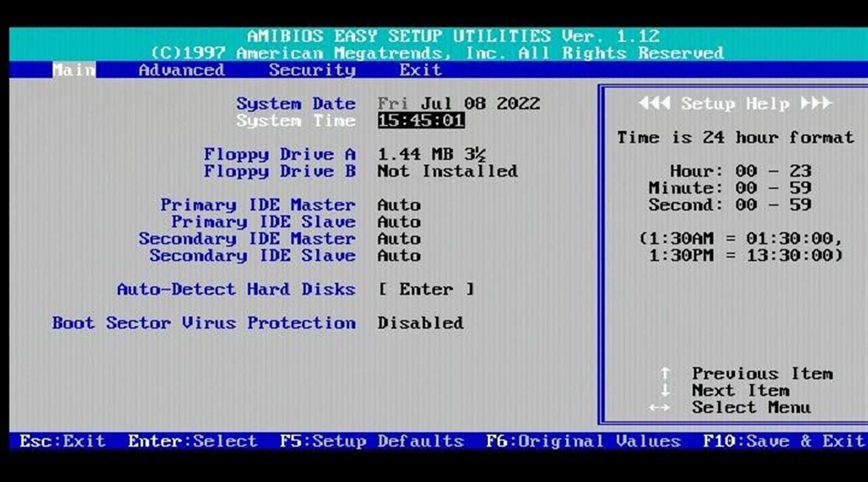Select the highlighted System Time field
This screenshot has height=482, width=868.
point(421,120)
